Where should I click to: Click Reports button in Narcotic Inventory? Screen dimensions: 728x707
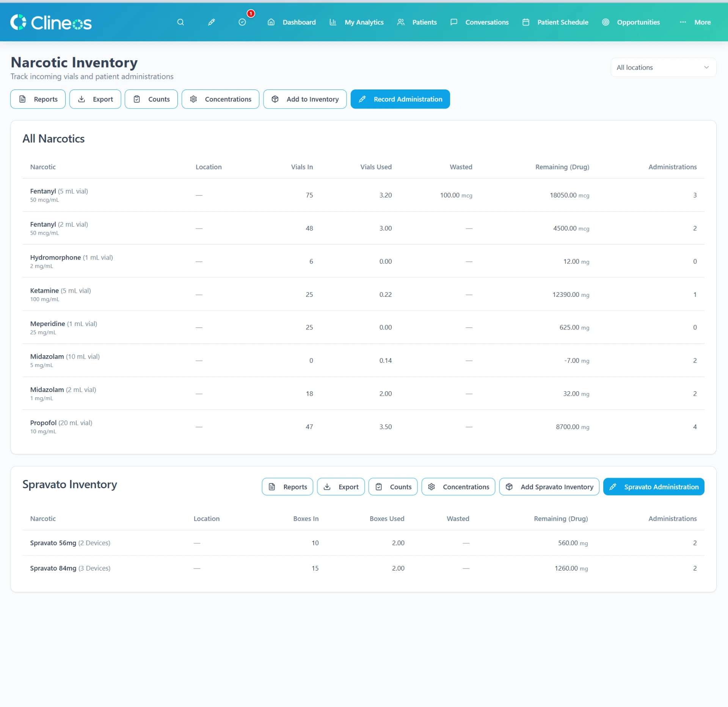point(38,99)
